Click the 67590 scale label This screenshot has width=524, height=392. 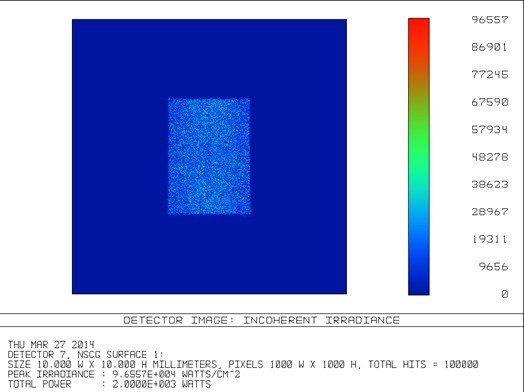tap(490, 102)
